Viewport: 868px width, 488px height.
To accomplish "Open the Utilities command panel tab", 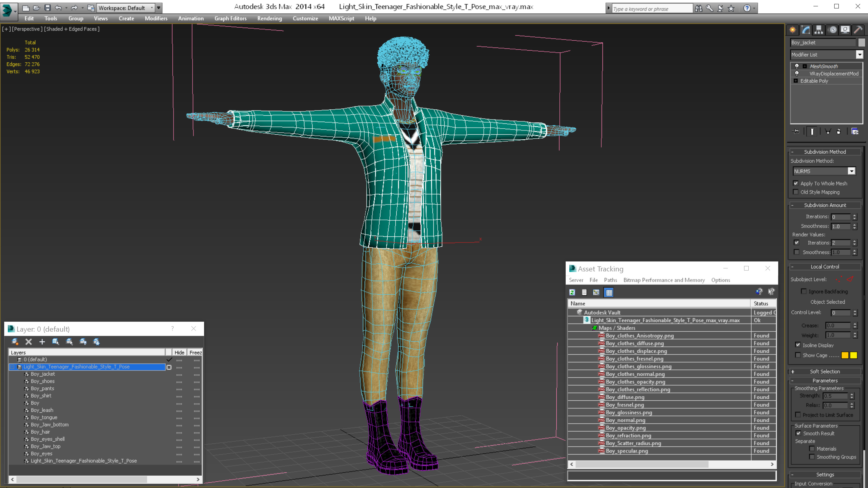I will 858,30.
